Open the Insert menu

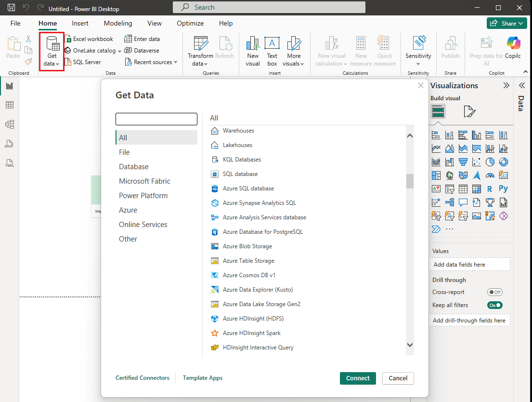click(x=80, y=23)
